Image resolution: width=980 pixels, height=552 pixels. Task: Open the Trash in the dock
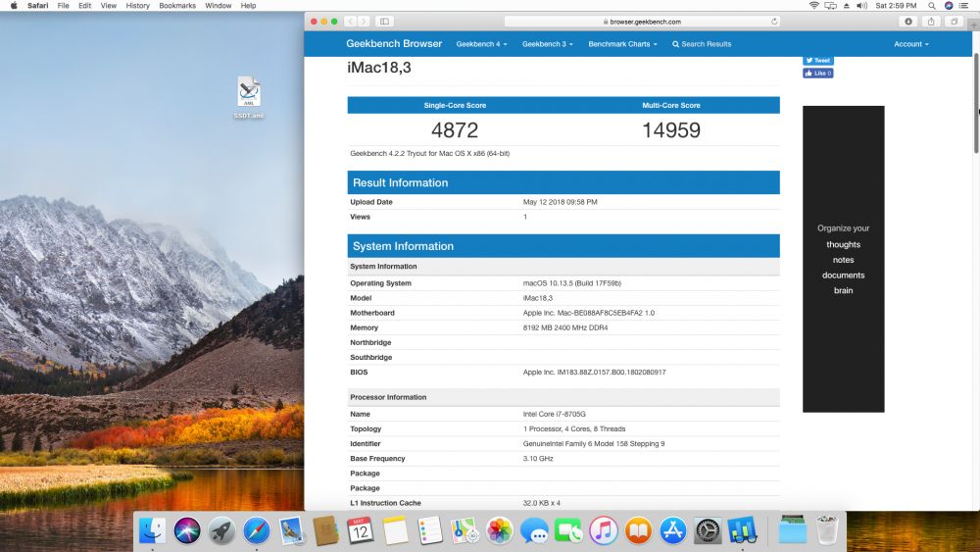[x=827, y=530]
